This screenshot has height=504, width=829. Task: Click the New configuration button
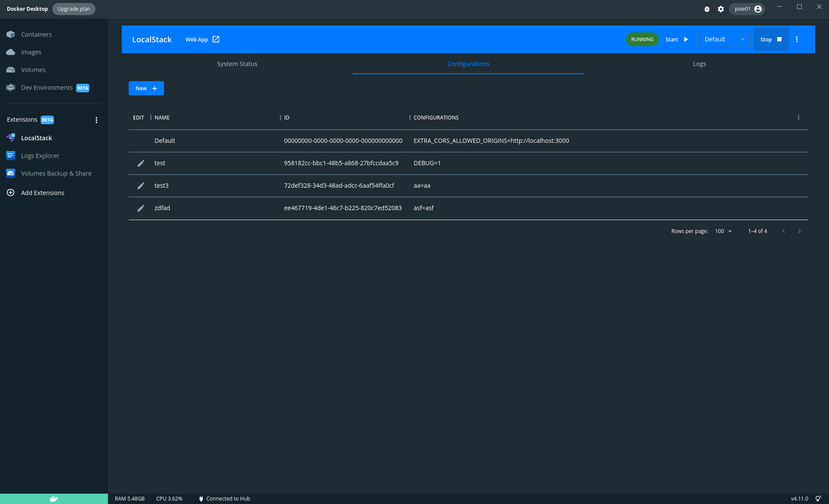click(x=146, y=88)
